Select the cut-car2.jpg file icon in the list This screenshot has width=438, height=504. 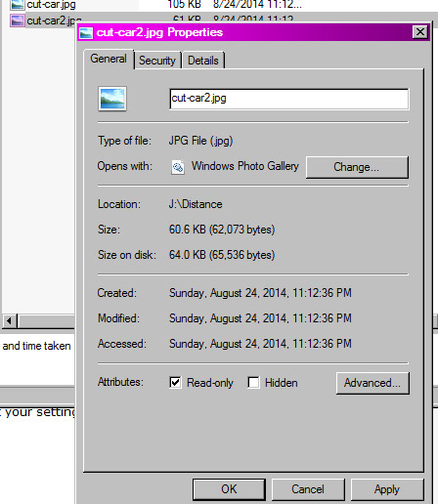point(18,21)
